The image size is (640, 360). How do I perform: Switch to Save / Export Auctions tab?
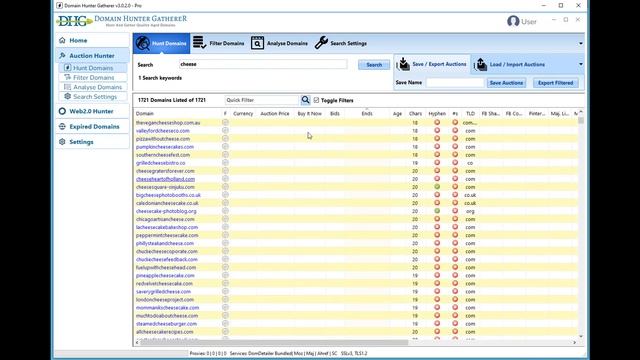(x=432, y=64)
